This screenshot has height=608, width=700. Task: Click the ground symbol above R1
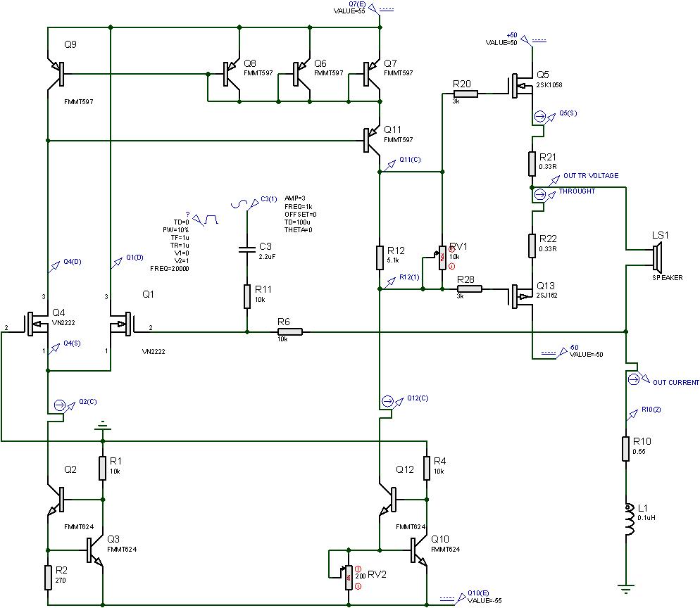[103, 426]
